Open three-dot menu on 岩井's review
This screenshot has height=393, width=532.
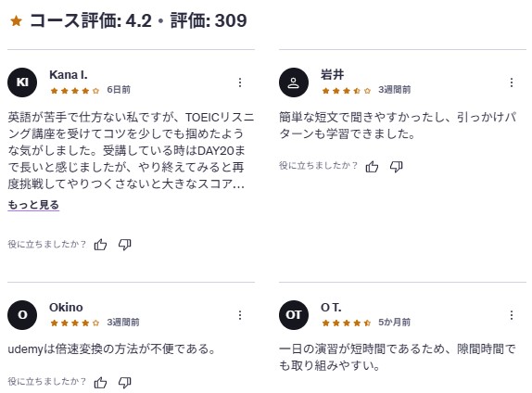[512, 82]
